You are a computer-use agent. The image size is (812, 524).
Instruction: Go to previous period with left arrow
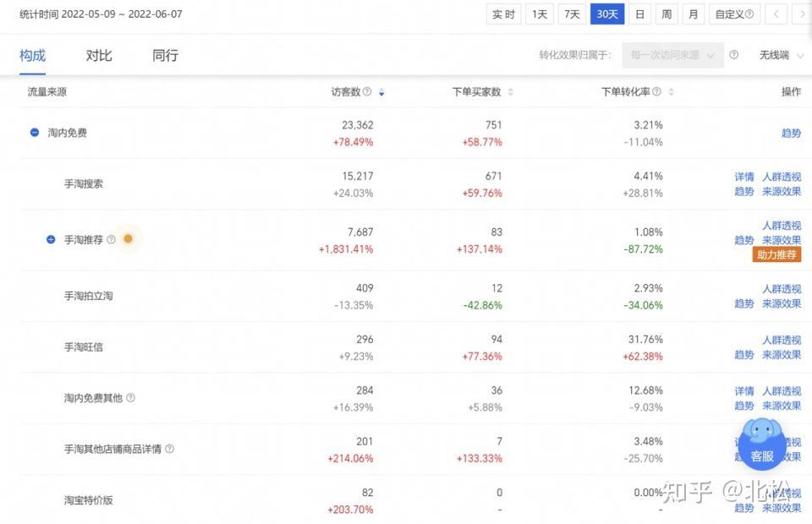coord(776,14)
